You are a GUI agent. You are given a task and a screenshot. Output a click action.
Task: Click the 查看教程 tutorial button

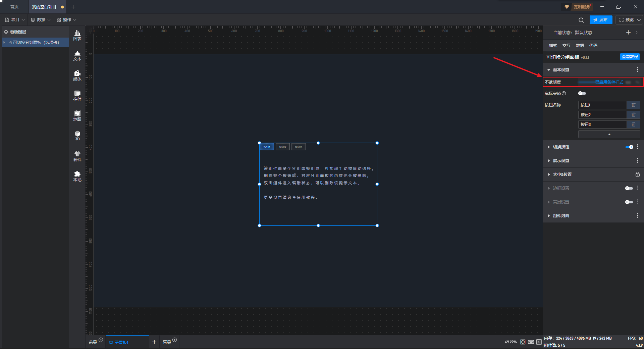pyautogui.click(x=630, y=57)
